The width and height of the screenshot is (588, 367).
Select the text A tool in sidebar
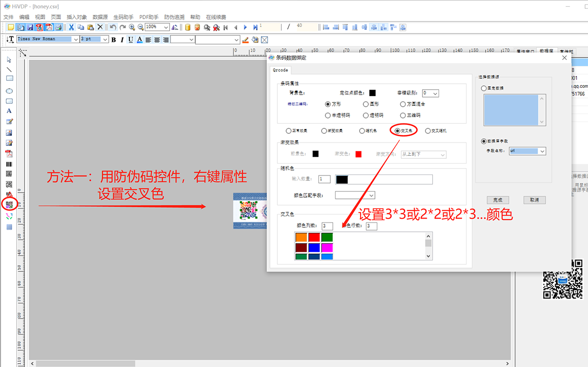pyautogui.click(x=9, y=111)
